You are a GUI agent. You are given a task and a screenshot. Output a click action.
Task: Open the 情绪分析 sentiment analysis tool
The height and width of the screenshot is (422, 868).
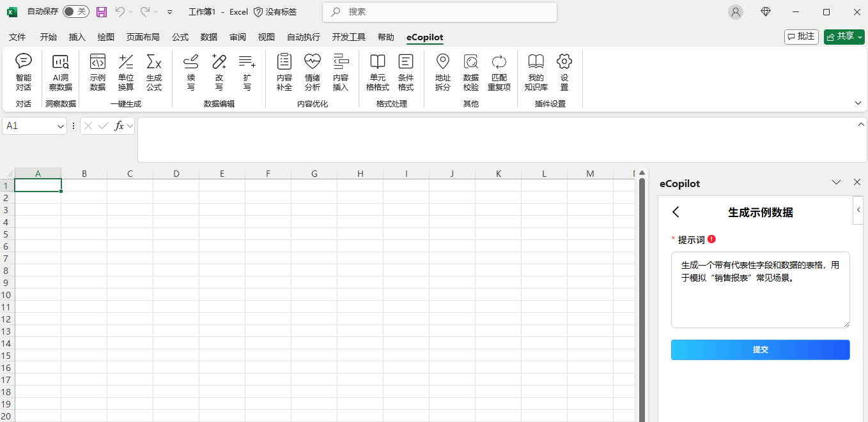[312, 72]
